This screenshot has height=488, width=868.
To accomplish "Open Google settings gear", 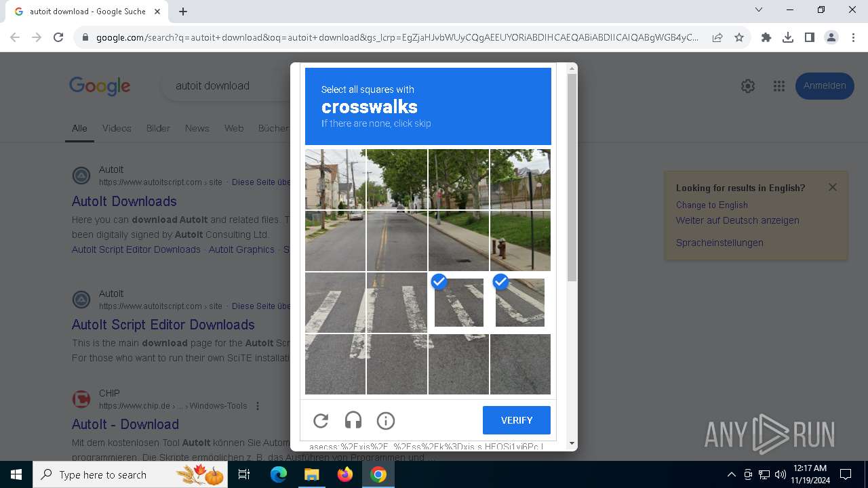I will [x=748, y=86].
